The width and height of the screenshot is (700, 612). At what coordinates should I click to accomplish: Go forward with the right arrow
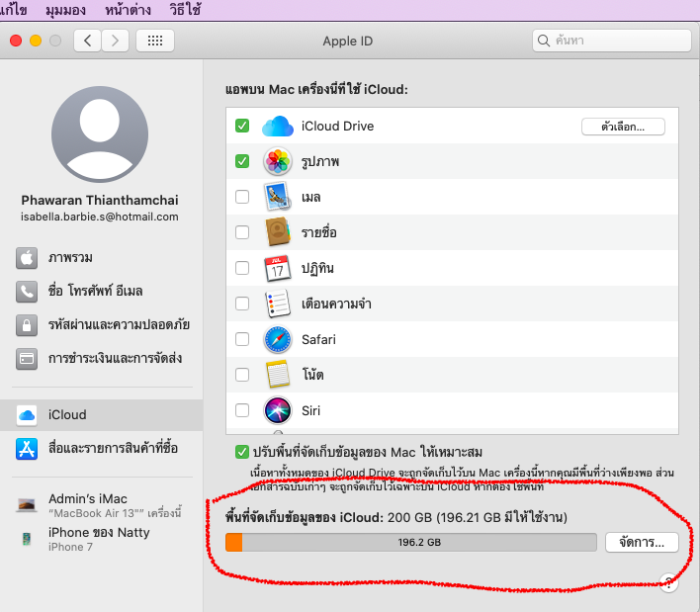coord(115,41)
